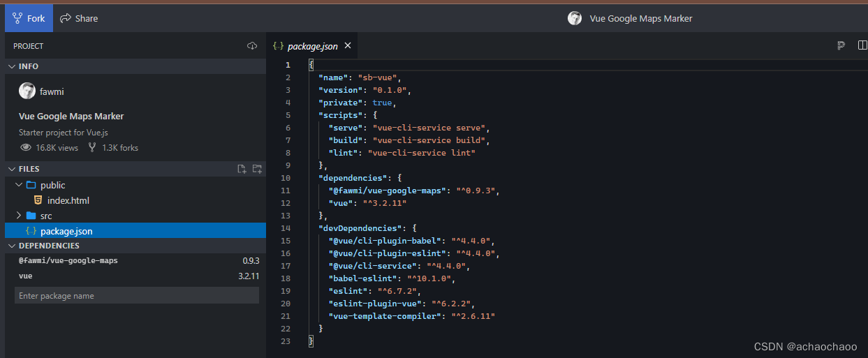
Task: Click the prettier format icon in editor toolbar
Action: coord(841,46)
